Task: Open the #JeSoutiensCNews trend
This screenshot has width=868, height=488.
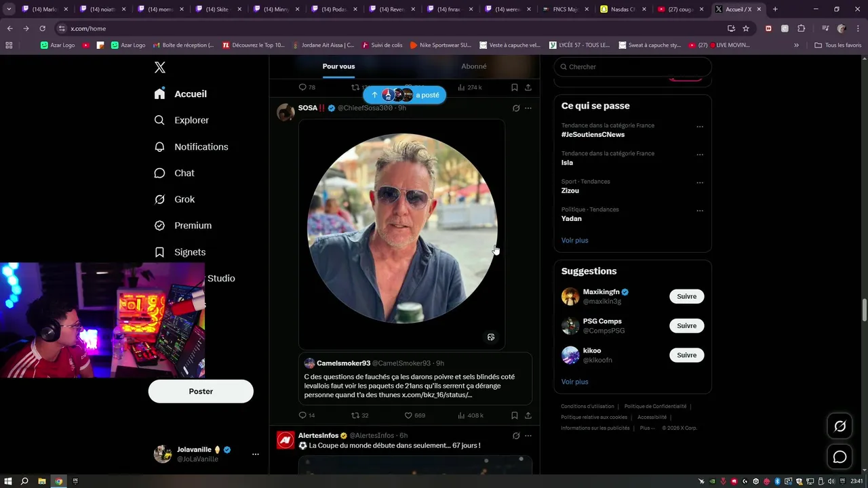Action: coord(593,134)
